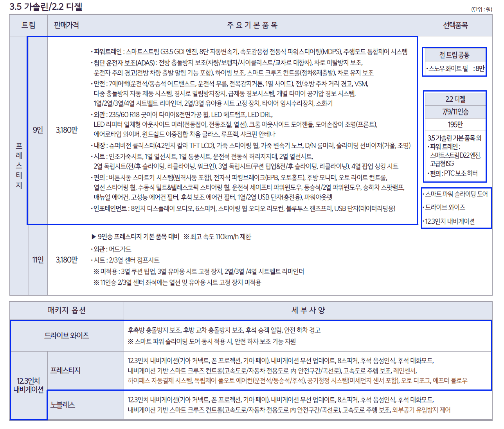Click the 3,180만 price in the 9인 row
This screenshot has width=504, height=429.
point(67,130)
